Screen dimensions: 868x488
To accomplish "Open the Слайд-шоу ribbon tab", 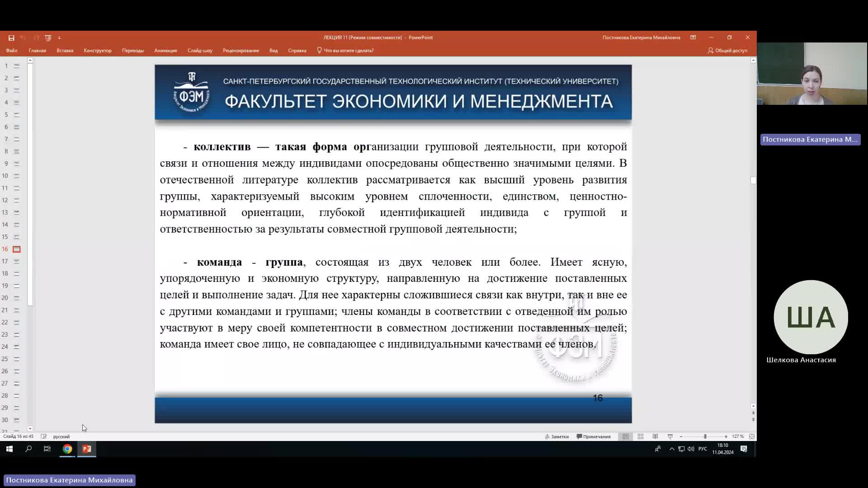I will click(x=200, y=51).
